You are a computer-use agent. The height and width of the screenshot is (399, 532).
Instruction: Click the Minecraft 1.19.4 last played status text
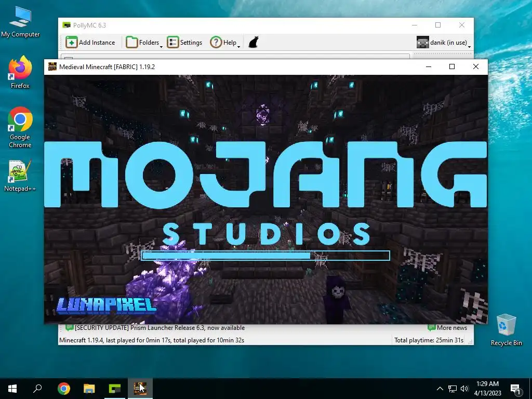coord(152,340)
